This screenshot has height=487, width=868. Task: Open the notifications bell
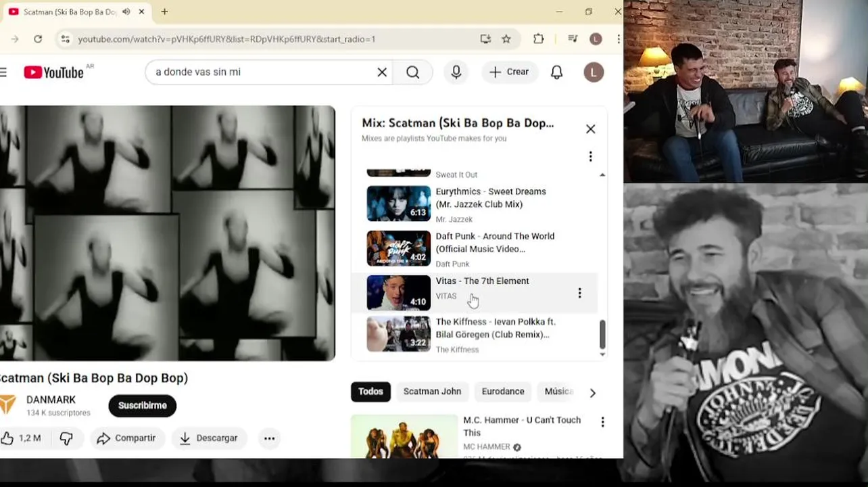(557, 72)
